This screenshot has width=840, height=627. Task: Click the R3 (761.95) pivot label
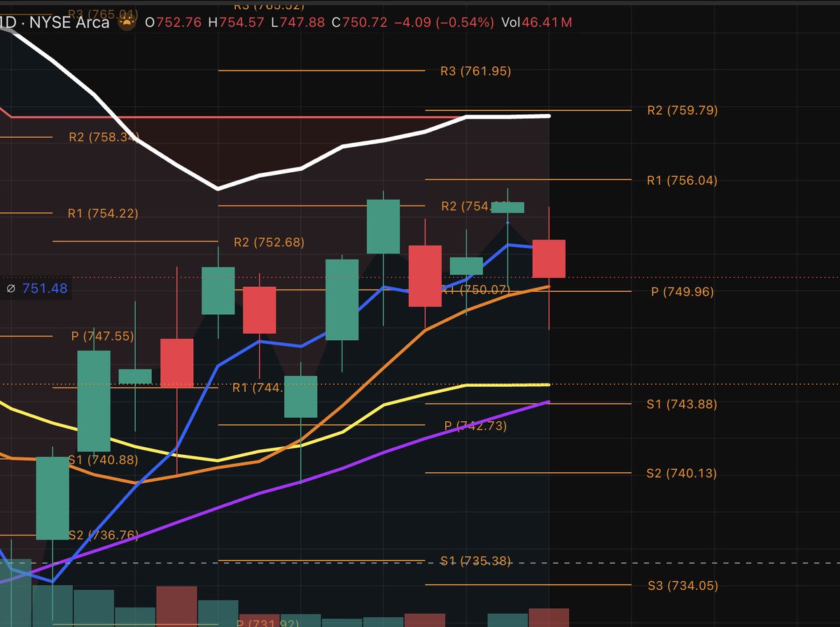475,71
